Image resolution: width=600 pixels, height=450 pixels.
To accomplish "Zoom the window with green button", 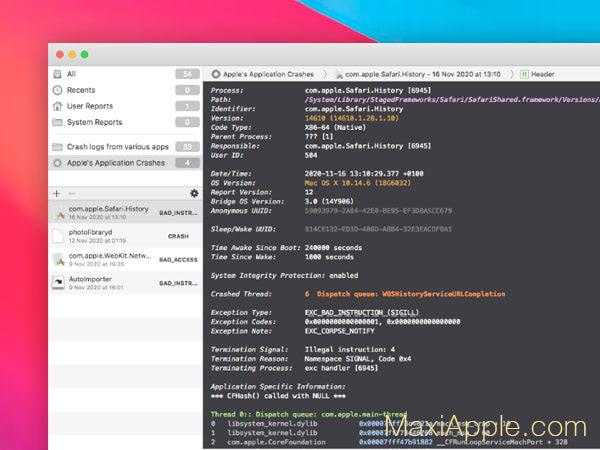I will click(85, 54).
